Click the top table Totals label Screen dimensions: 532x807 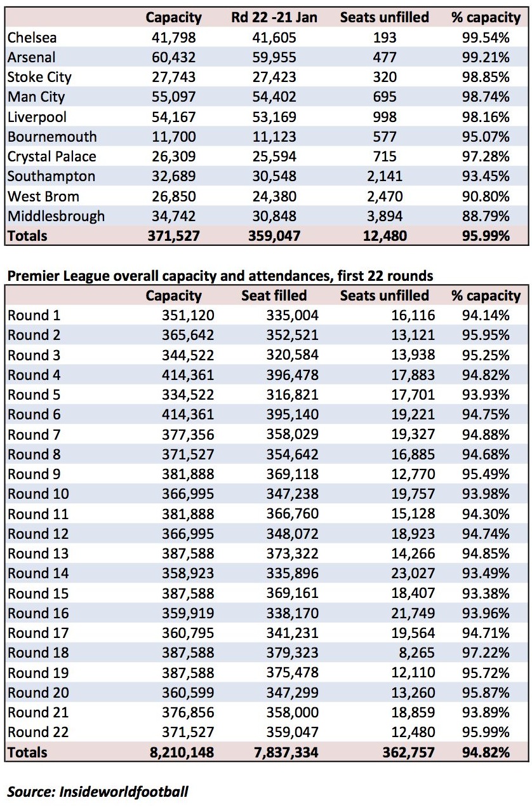coord(27,236)
